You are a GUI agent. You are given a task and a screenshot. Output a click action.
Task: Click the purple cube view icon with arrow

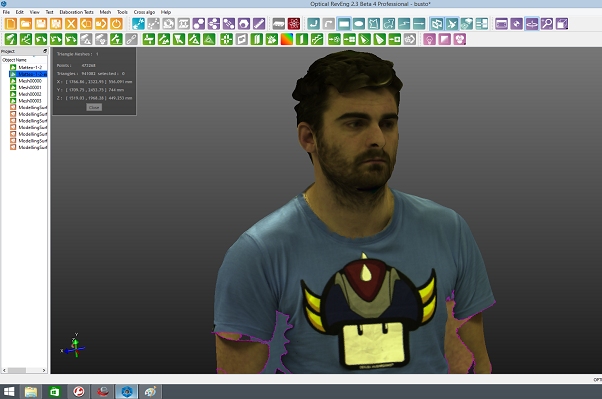click(x=562, y=24)
